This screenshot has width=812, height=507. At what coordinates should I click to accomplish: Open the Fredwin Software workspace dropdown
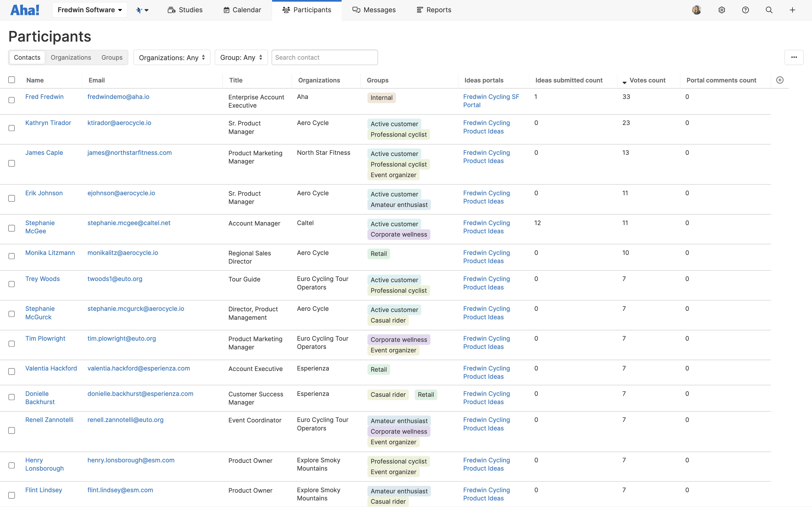click(90, 10)
